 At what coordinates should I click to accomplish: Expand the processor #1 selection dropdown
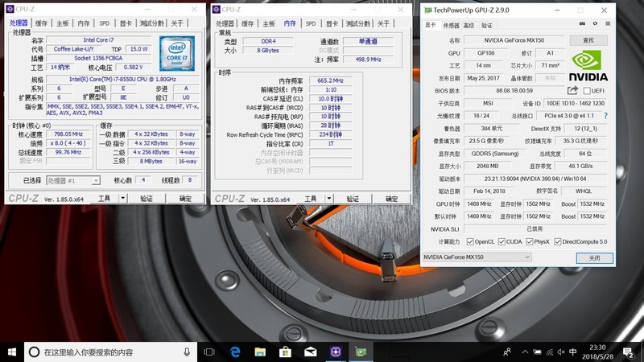(x=74, y=181)
